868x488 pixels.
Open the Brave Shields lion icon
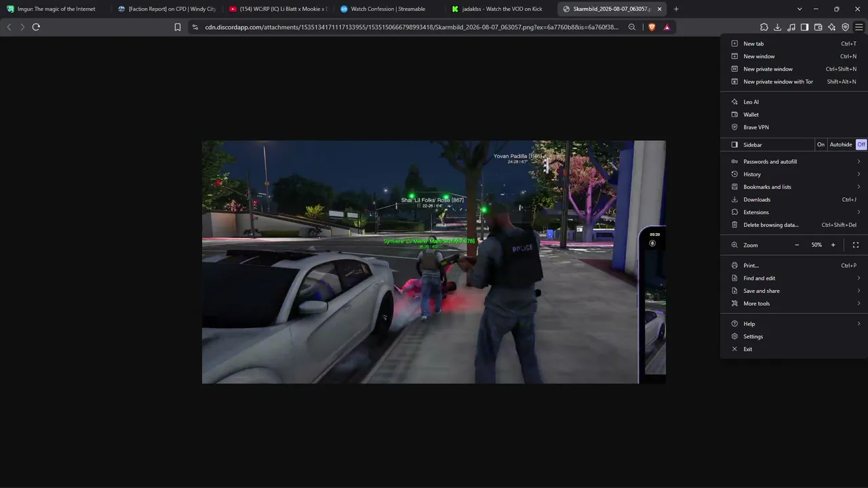click(x=652, y=27)
